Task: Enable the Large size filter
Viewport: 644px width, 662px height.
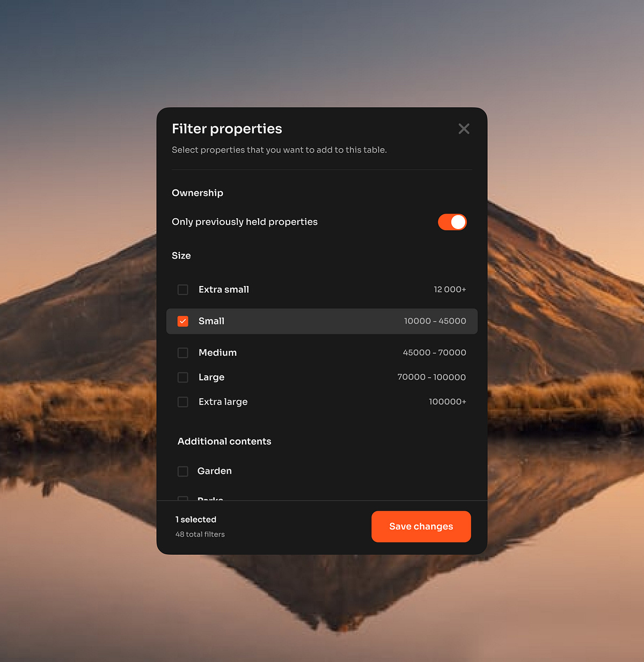Action: pyautogui.click(x=182, y=377)
